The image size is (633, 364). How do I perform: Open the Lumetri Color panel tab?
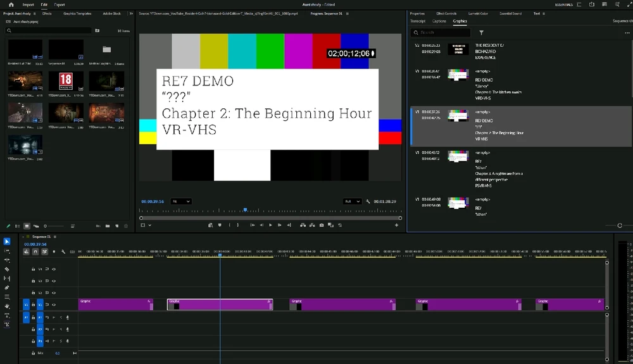pyautogui.click(x=478, y=13)
